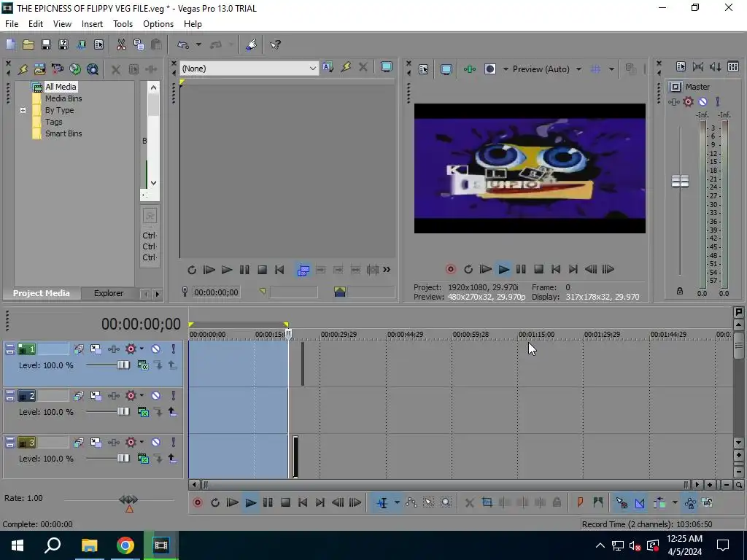The width and height of the screenshot is (747, 560).
Task: Click the Insert Region icon
Action: click(598, 502)
